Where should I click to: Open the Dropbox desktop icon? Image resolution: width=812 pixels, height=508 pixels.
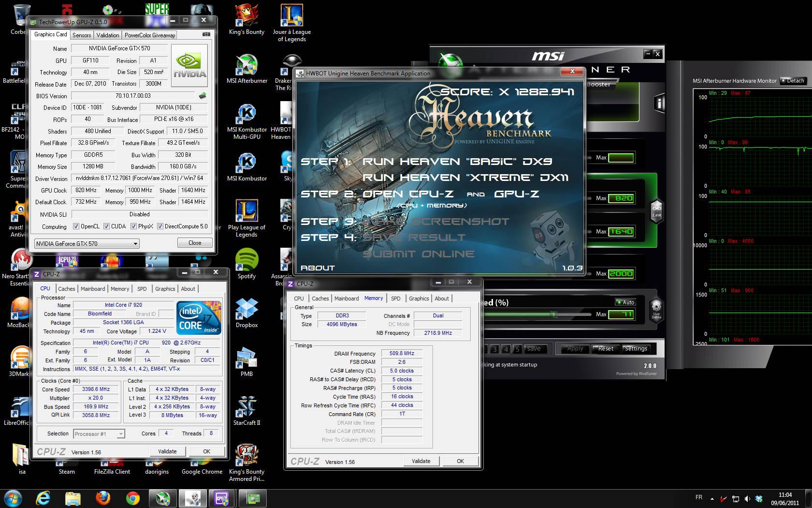(x=246, y=313)
